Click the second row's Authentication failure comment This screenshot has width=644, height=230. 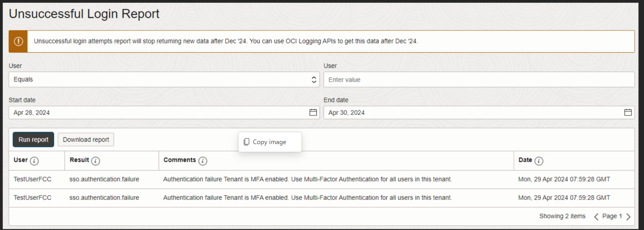(308, 198)
